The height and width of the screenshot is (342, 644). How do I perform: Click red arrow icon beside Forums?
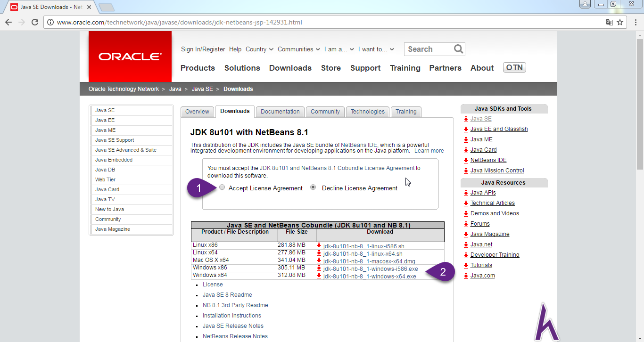click(466, 224)
